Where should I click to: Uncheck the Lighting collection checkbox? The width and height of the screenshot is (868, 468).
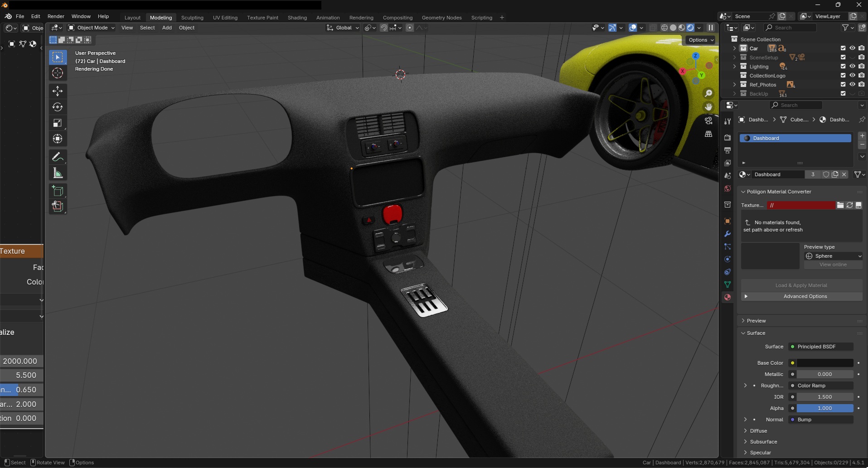843,66
